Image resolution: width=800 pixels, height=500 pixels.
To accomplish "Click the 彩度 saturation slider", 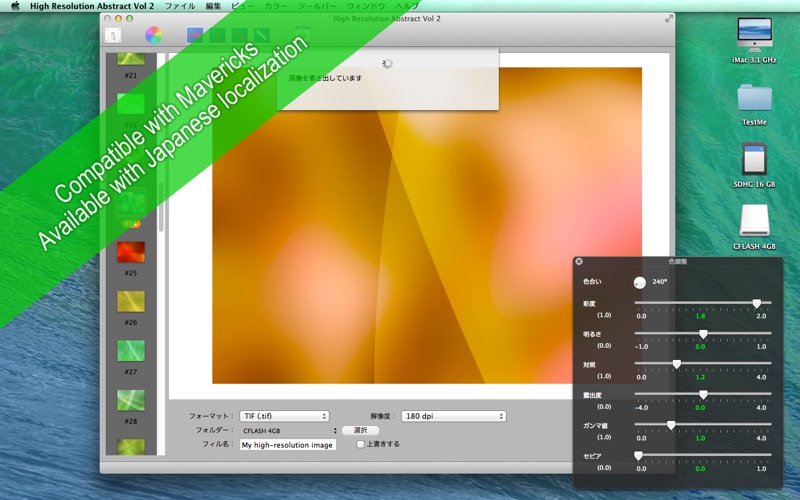I will click(x=703, y=303).
